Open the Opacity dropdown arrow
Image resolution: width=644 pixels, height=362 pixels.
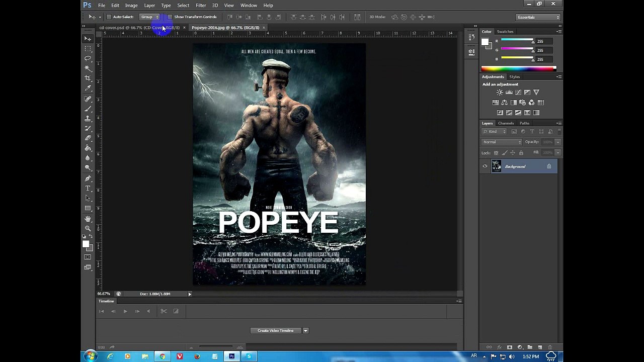click(x=557, y=142)
